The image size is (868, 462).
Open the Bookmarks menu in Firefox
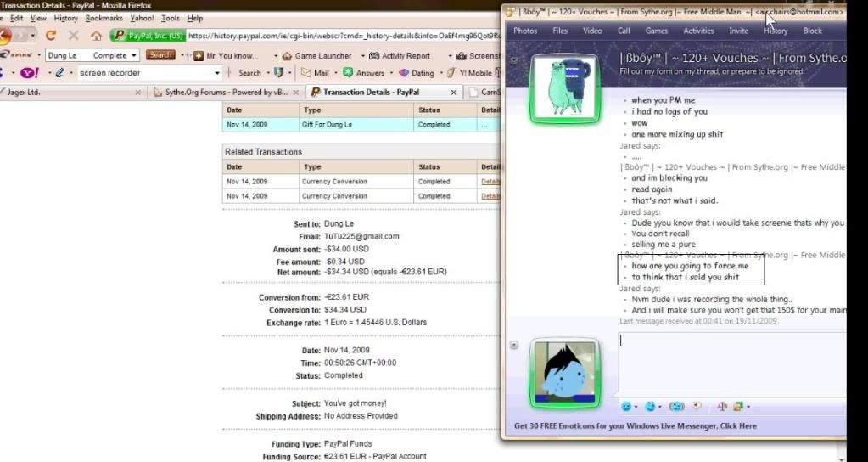coord(104,19)
